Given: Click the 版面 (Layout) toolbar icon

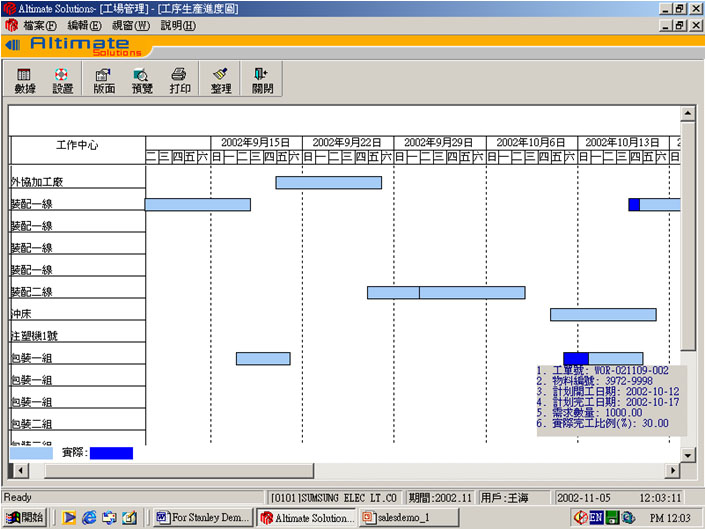Looking at the screenshot, I should (103, 80).
